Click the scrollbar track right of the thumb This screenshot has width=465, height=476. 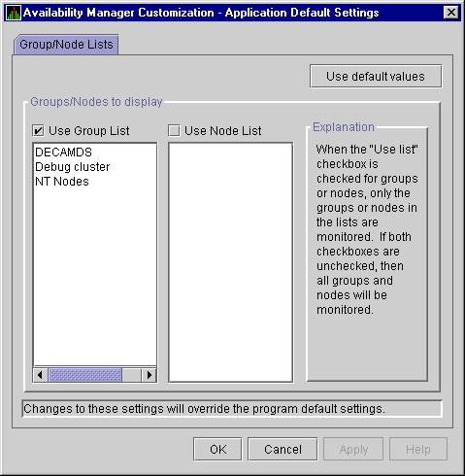(132, 375)
